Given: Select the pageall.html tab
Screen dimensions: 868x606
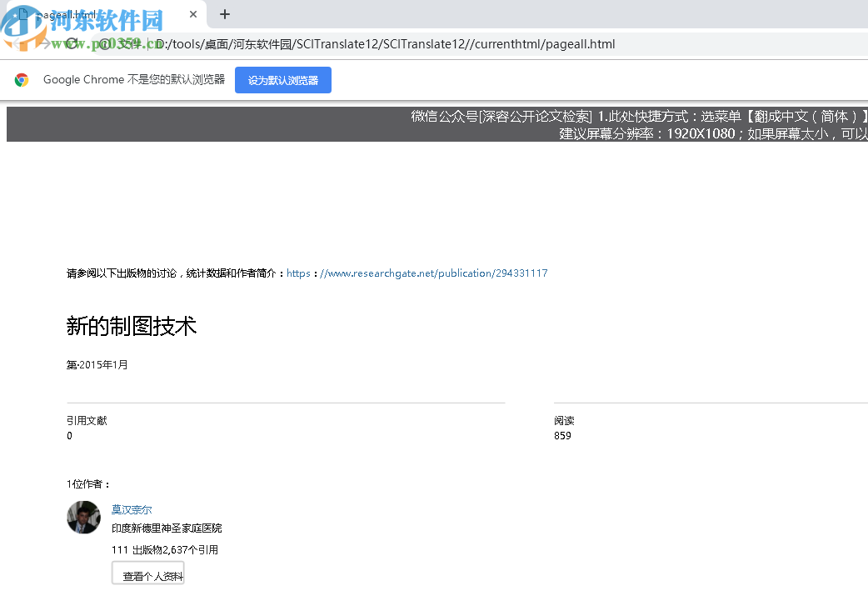Looking at the screenshot, I should (105, 14).
